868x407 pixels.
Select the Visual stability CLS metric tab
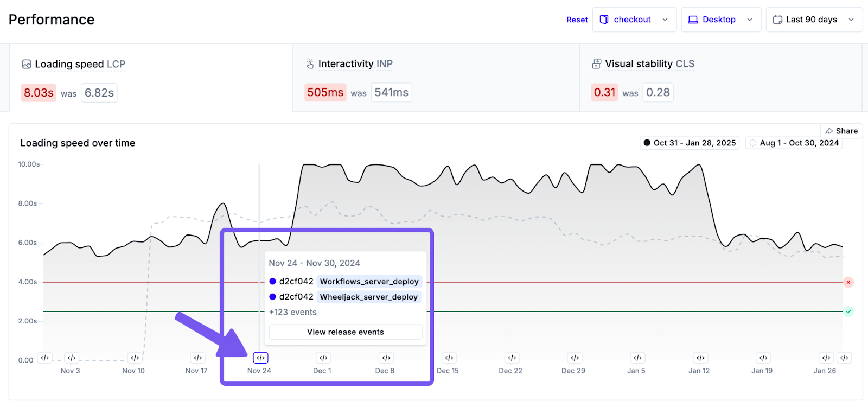point(720,78)
